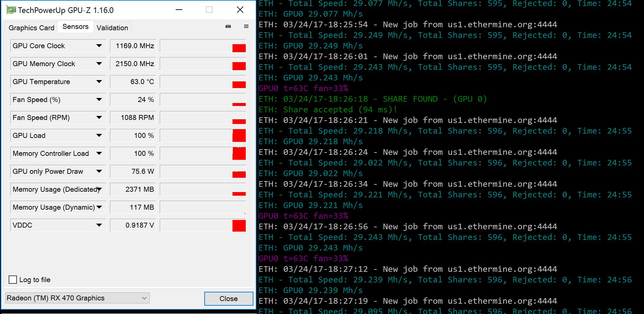Click the 18:27:12 New job console line
644x314 pixels.
click(408, 269)
